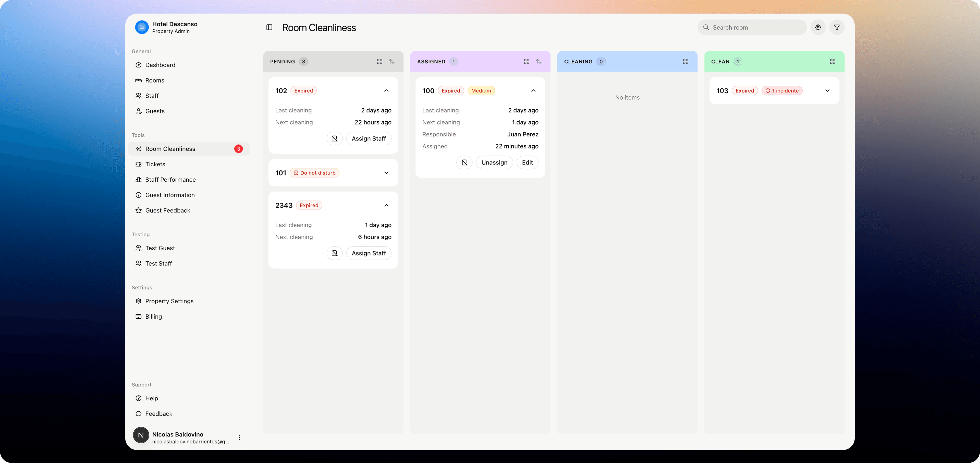Toggle do not disturb on room 102's card
980x463 pixels.
[x=334, y=138]
